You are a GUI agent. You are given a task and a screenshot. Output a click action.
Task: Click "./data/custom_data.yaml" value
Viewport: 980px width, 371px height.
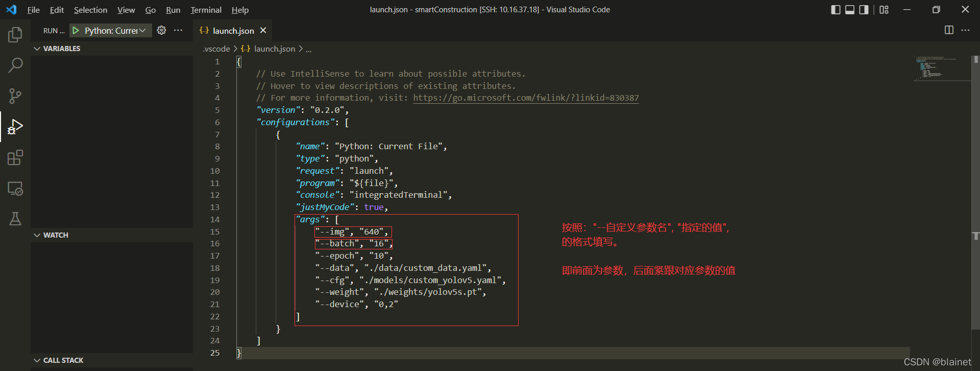coord(425,268)
